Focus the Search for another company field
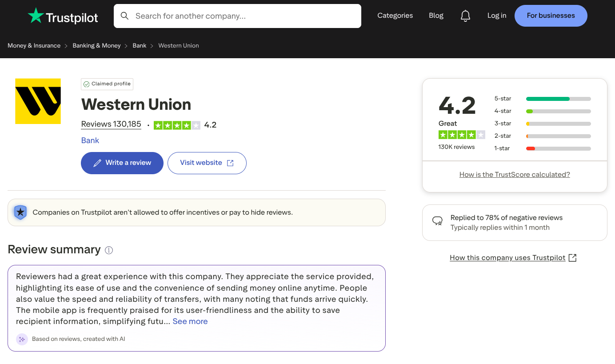 click(237, 16)
